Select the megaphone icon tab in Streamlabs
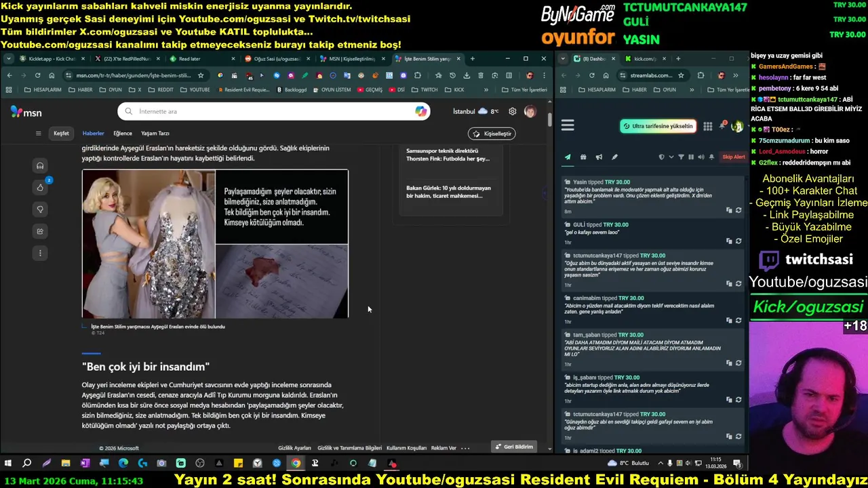868x488 pixels. 599,157
